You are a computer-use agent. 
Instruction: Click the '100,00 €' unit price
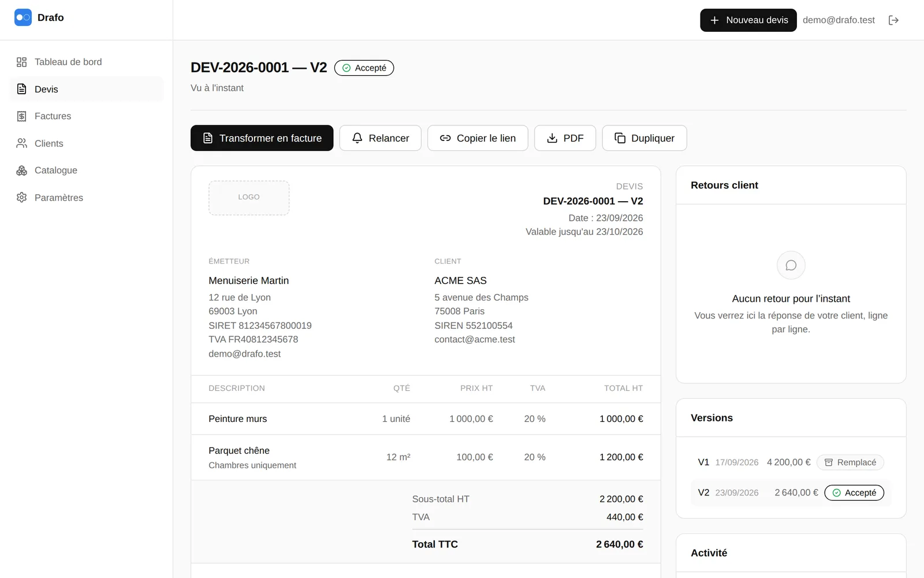[x=475, y=457]
